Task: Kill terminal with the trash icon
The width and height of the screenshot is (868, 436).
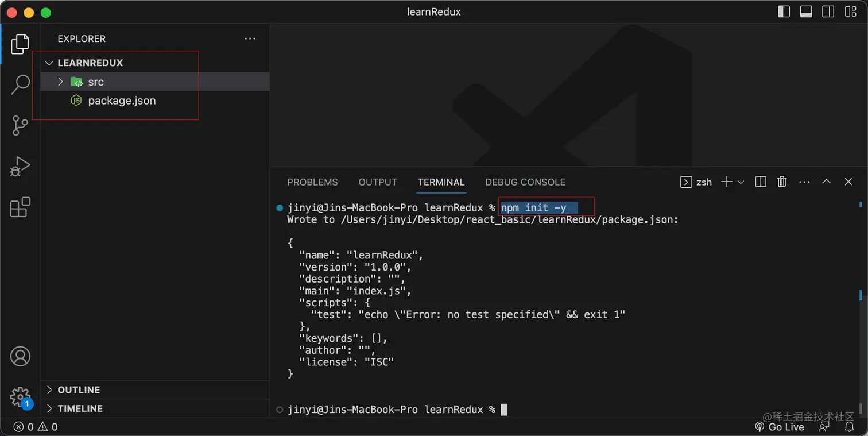Action: click(x=782, y=182)
